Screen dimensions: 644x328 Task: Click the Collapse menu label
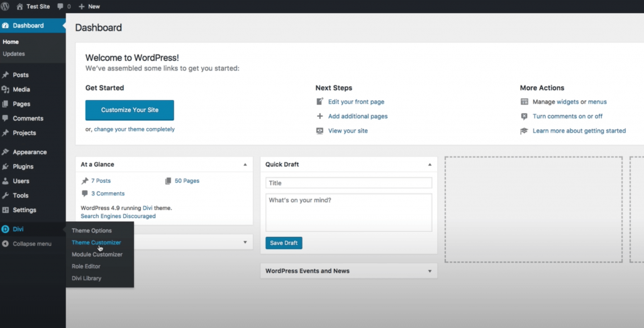click(32, 244)
